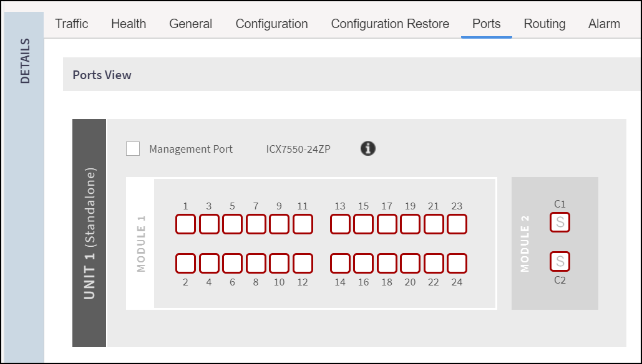Select port 3 in Module 1

pyautogui.click(x=209, y=224)
